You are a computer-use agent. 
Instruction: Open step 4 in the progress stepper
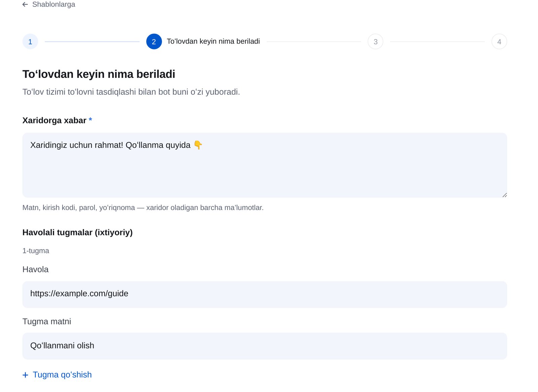(499, 42)
